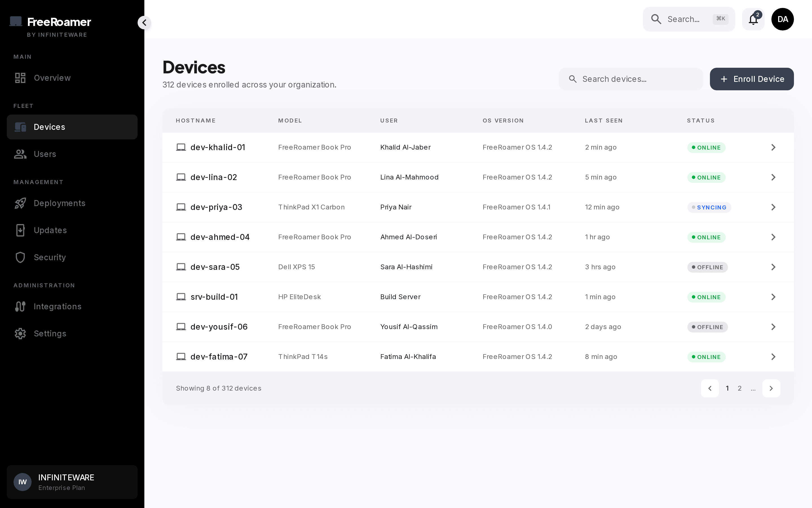Click laptop icon beside dev-khalid-01
This screenshot has width=812, height=508.
coord(181,147)
